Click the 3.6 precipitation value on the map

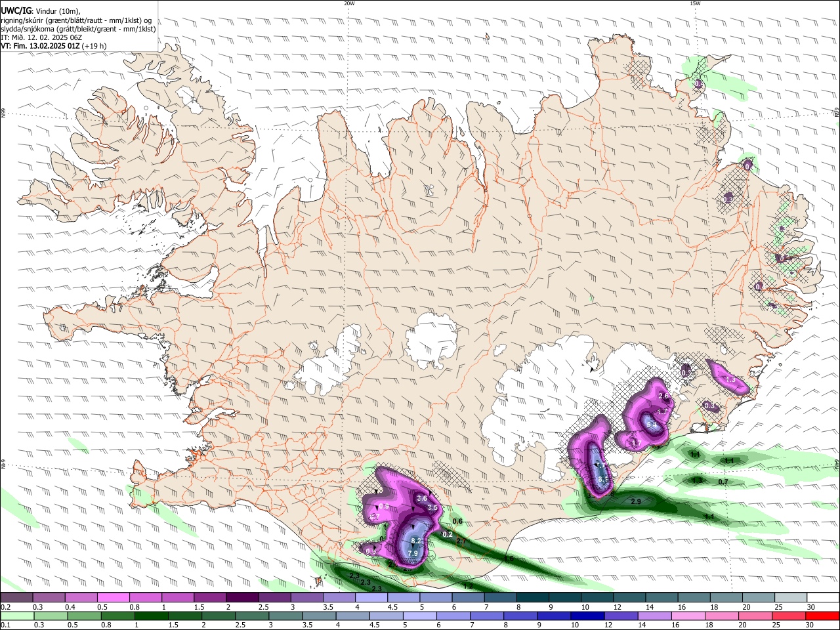pos(422,499)
